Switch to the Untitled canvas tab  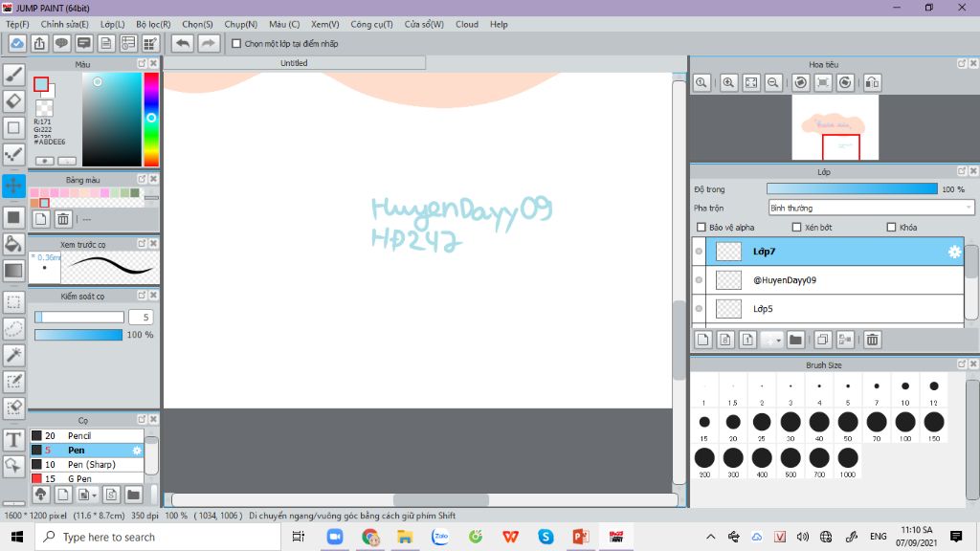tap(294, 63)
